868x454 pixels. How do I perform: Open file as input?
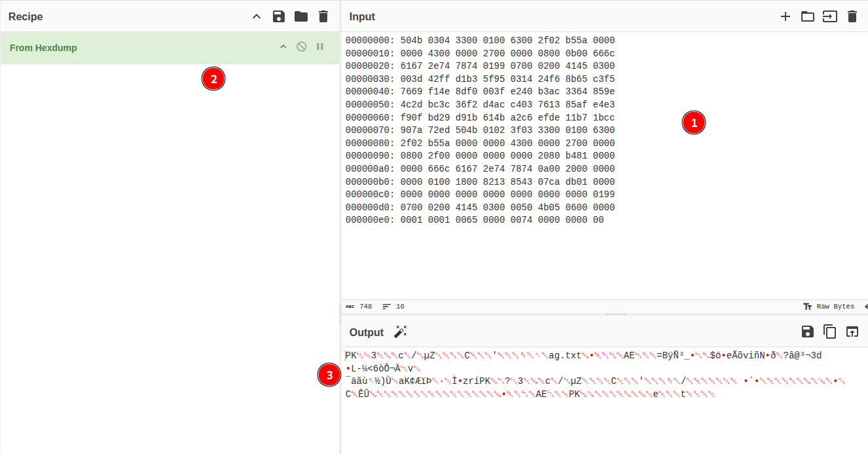coord(830,16)
